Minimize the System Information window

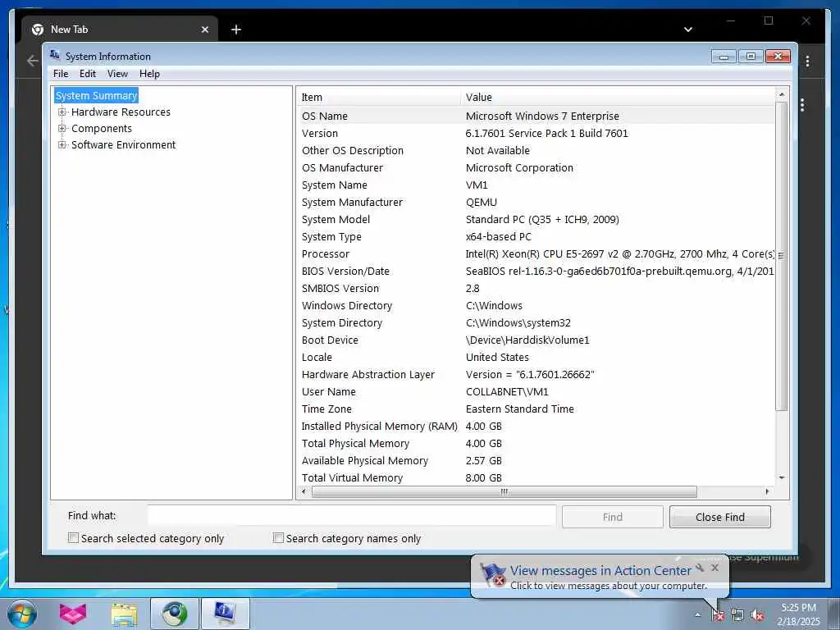coord(724,57)
